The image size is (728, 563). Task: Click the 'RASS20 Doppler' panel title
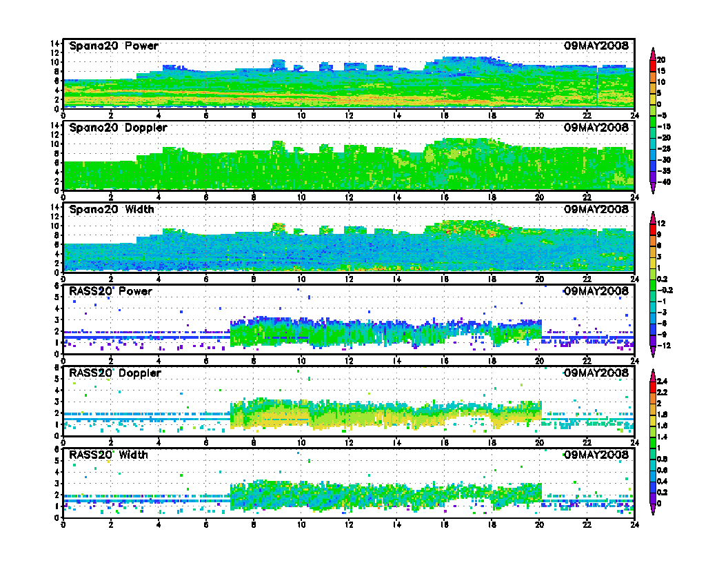click(x=115, y=373)
